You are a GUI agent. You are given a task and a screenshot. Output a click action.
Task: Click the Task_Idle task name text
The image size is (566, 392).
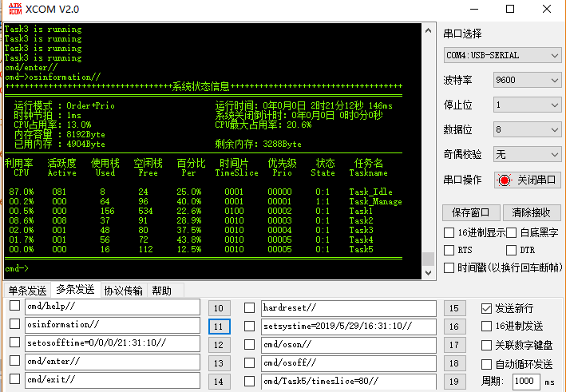370,192
